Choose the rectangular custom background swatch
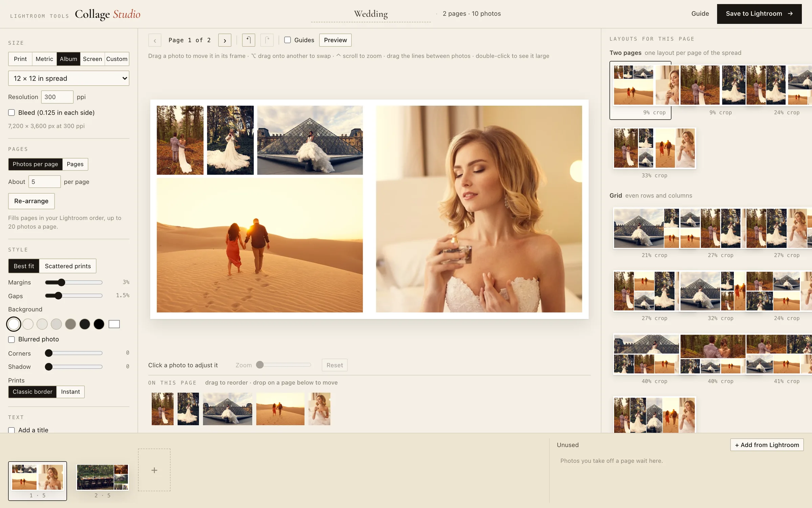 point(114,324)
